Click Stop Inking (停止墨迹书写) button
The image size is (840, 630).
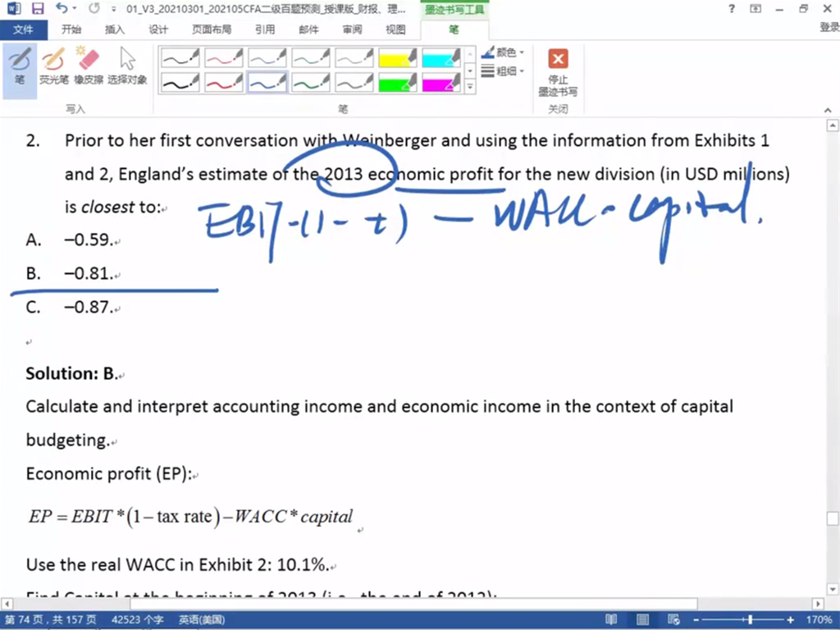[558, 72]
